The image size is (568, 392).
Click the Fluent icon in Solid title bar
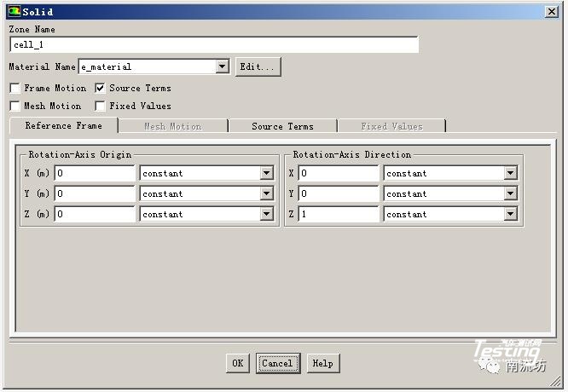14,11
